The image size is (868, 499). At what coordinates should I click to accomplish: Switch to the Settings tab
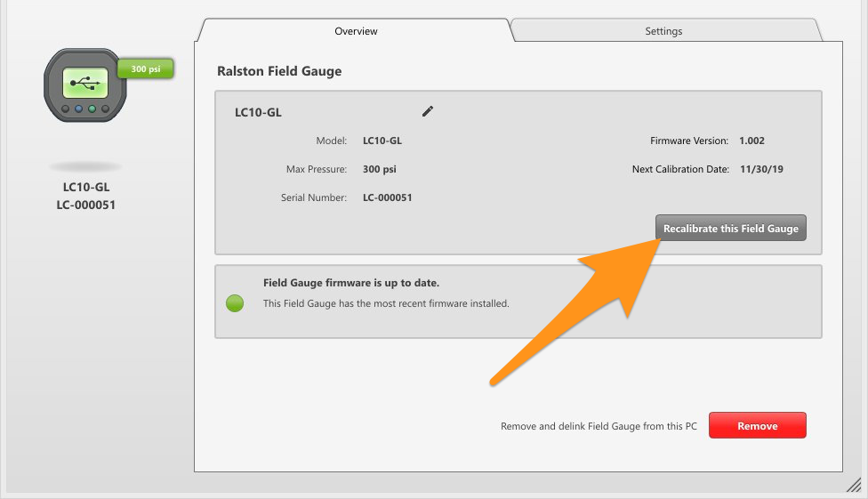[x=663, y=31]
